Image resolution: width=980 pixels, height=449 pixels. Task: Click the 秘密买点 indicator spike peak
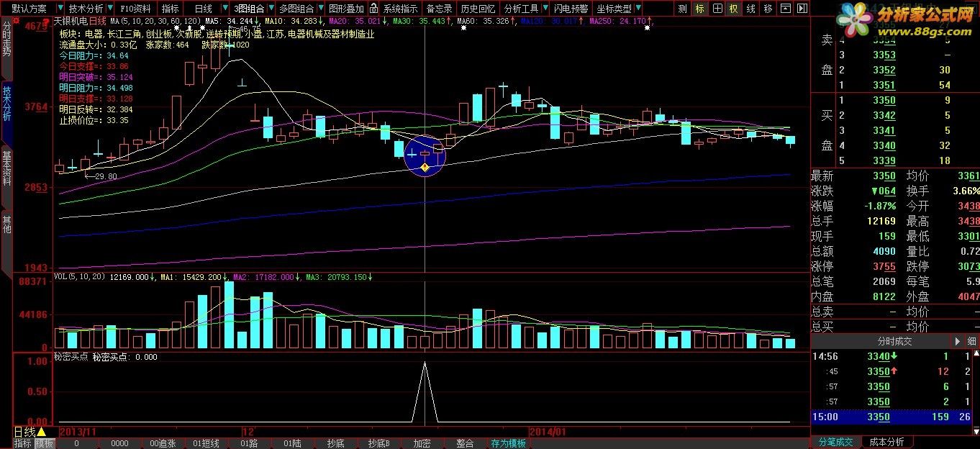[x=425, y=363]
